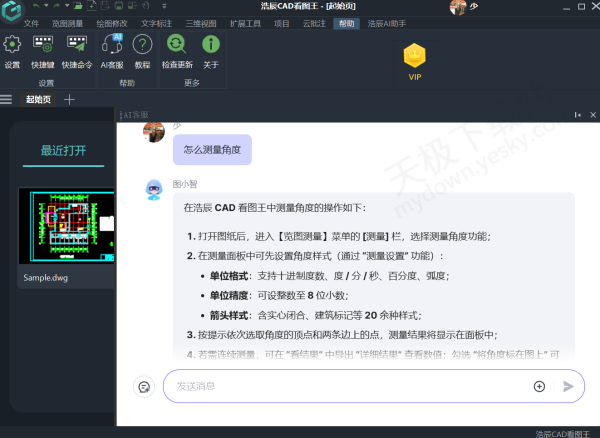Image resolution: width=600 pixels, height=438 pixels.
Task: Open the 文件 menu
Action: [31, 22]
